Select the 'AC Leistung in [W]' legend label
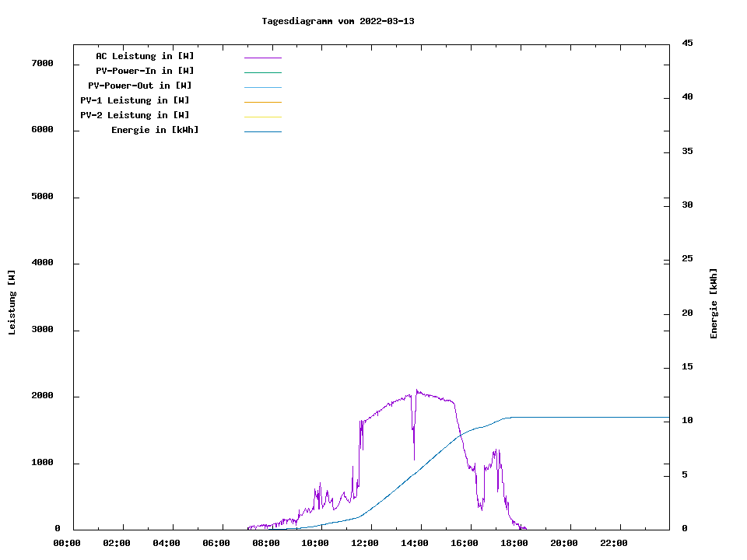747x560 pixels. (145, 56)
